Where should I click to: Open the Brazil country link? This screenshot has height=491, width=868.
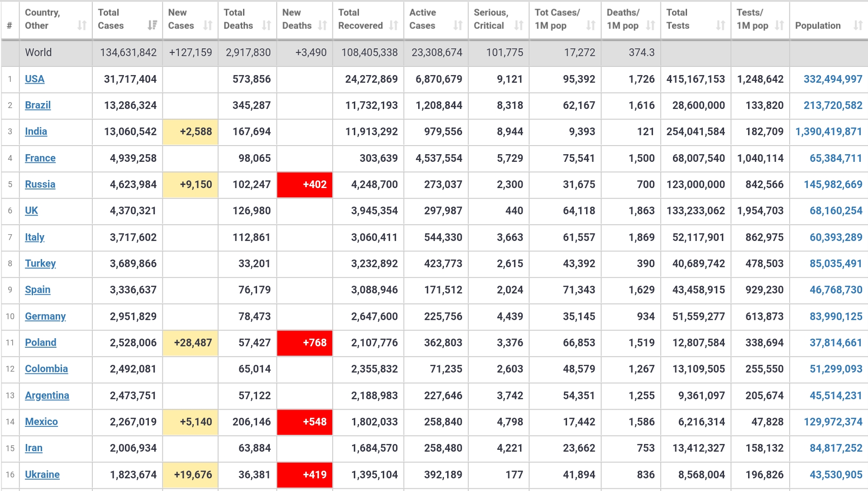pyautogui.click(x=38, y=105)
